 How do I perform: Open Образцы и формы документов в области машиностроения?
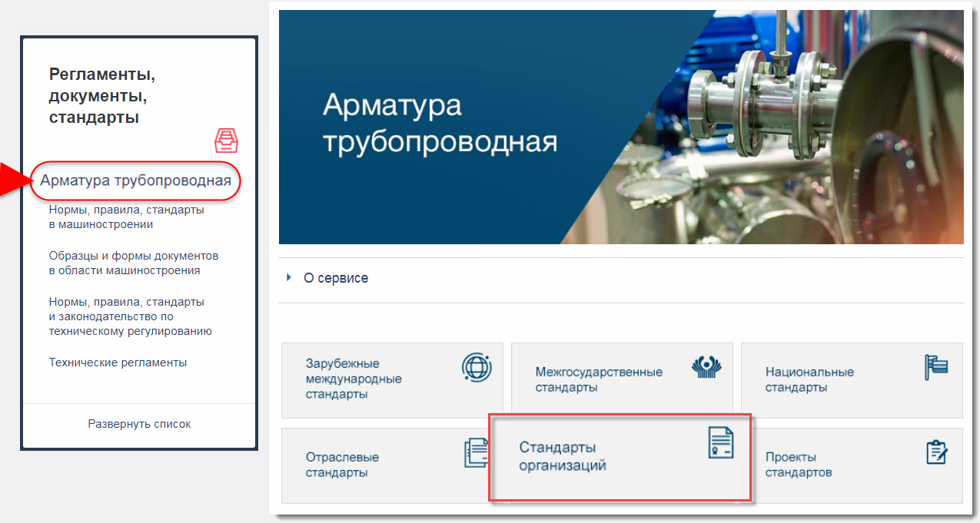[x=134, y=263]
